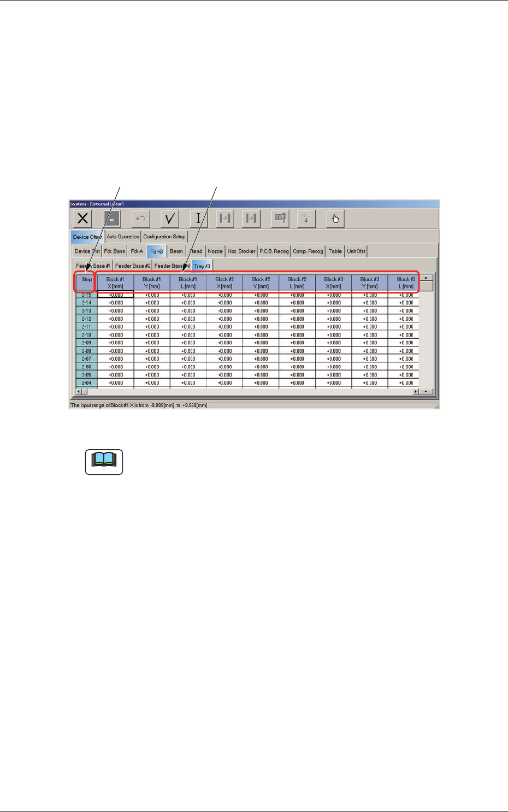Click Block #1 Y cell in row 2-12
This screenshot has width=508, height=812.
pyautogui.click(x=152, y=319)
